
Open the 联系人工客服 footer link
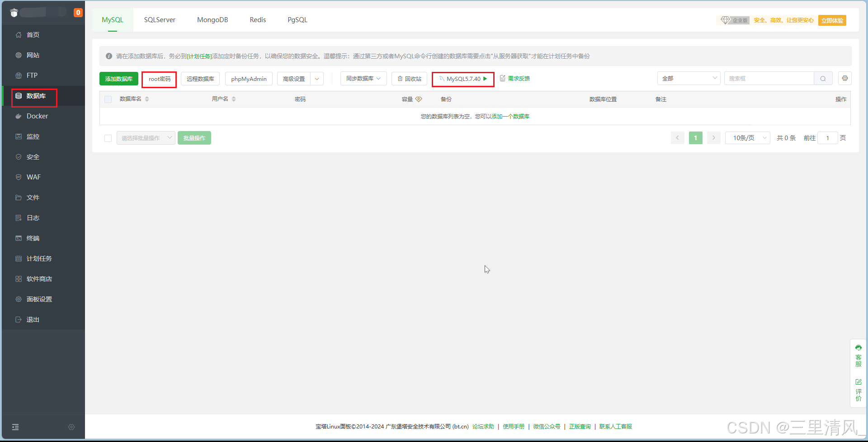[616, 427]
